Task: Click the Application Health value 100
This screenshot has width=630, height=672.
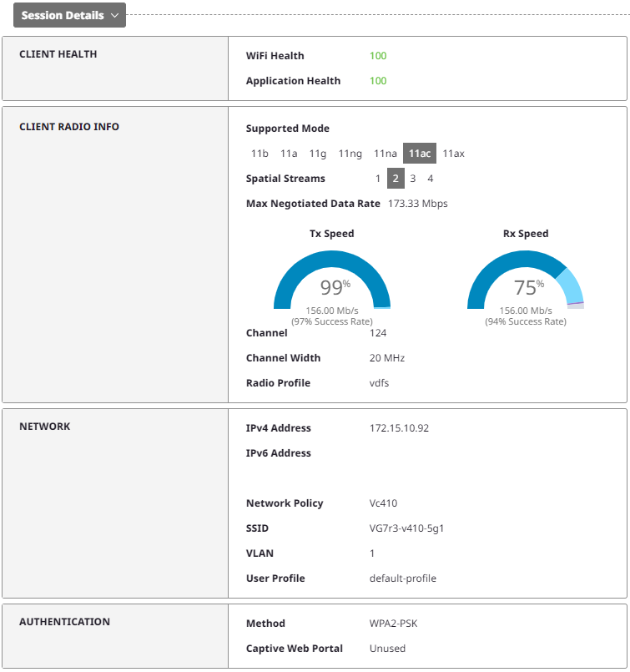Action: coord(378,81)
